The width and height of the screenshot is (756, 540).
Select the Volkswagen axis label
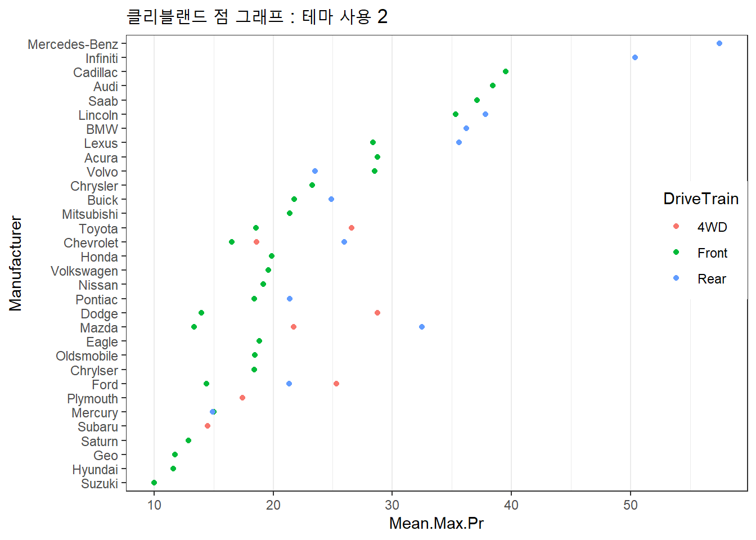tap(84, 271)
